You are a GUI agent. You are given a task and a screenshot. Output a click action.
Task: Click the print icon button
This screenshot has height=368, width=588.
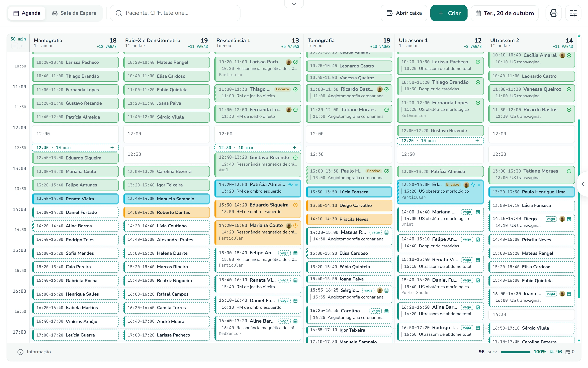[553, 13]
